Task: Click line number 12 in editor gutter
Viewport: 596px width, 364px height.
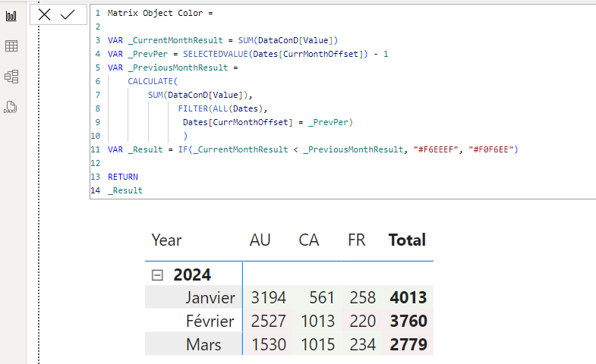Action: click(x=96, y=163)
